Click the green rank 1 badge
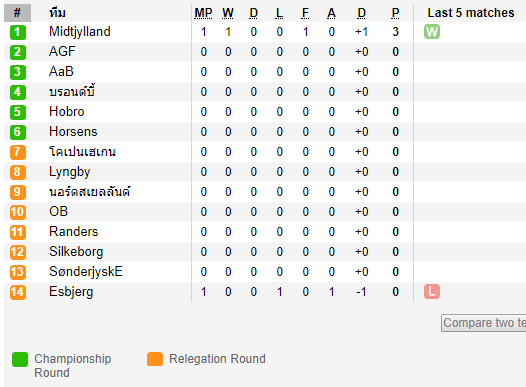Viewport: 526px width, 387px height. (x=18, y=32)
